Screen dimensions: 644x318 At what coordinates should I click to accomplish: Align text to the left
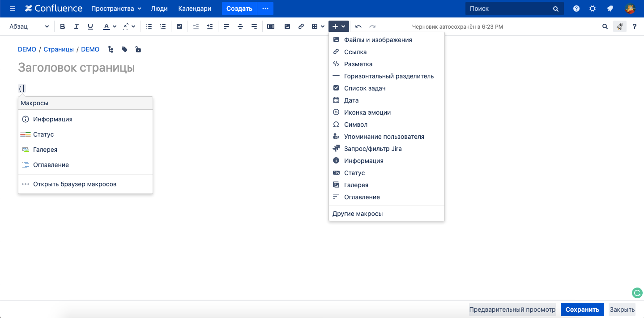[226, 26]
